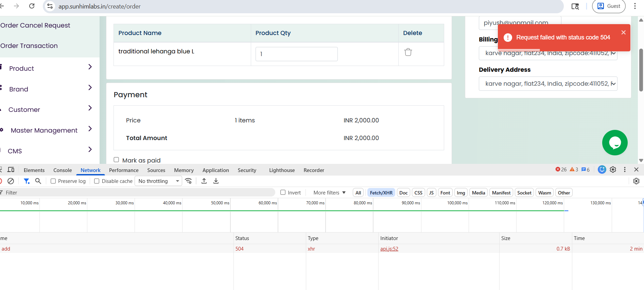Dismiss the 504 error toast notification
The height and width of the screenshot is (290, 644).
point(623,32)
